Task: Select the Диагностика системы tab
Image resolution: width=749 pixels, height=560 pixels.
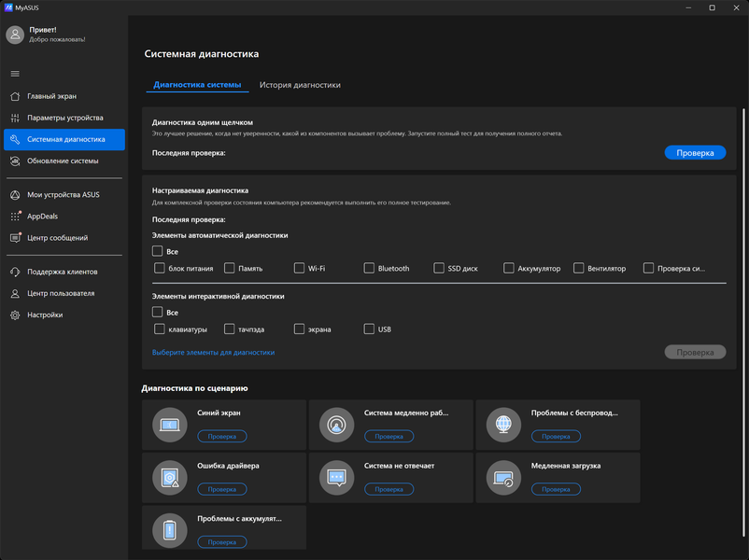Action: tap(197, 85)
